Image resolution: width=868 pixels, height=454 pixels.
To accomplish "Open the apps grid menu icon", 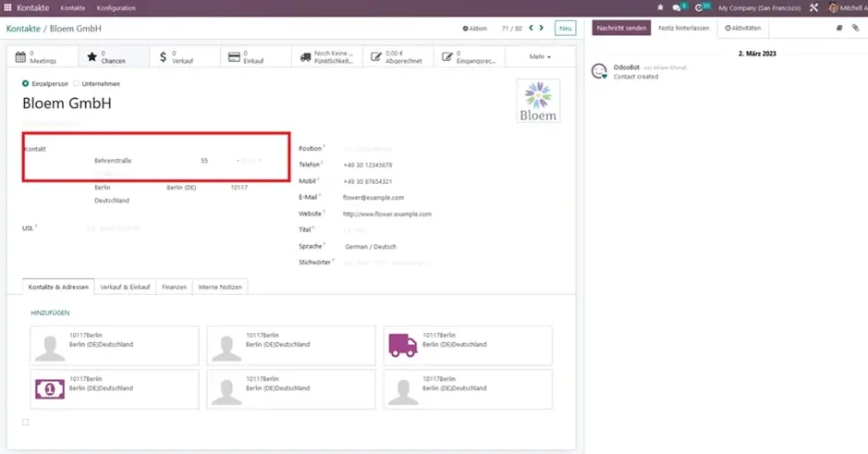I will click(x=8, y=7).
